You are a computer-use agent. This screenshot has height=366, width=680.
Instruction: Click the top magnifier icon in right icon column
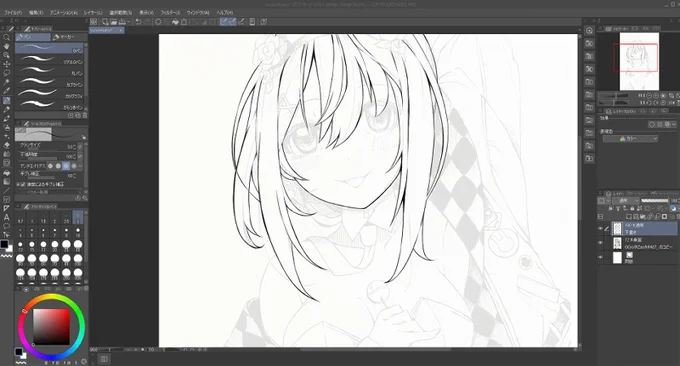pos(589,31)
